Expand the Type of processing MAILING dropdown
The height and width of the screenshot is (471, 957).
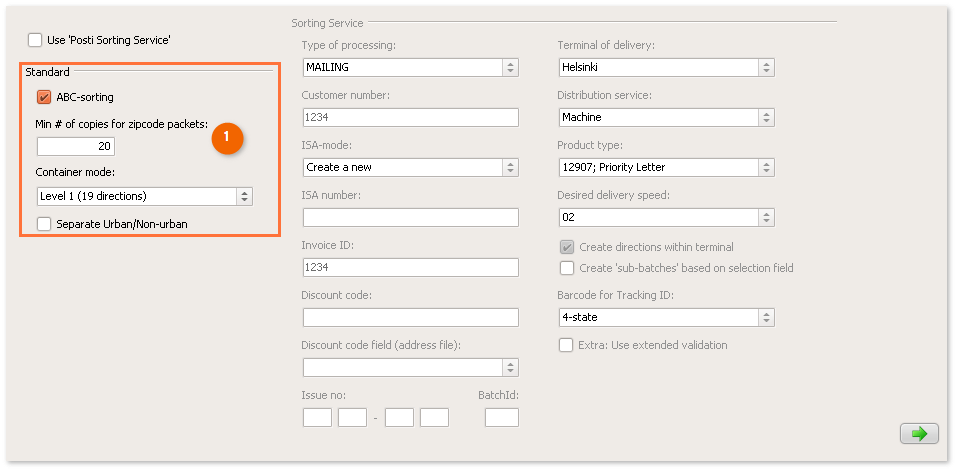tap(410, 68)
